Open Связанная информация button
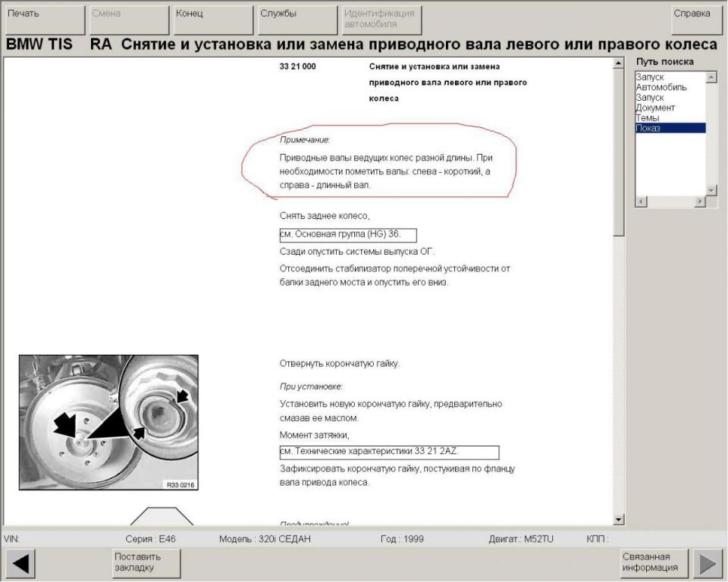The height and width of the screenshot is (582, 728). 654,564
